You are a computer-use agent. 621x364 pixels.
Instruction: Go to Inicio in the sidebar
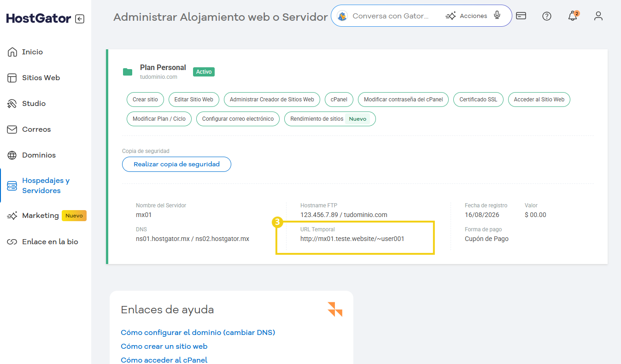(x=32, y=52)
